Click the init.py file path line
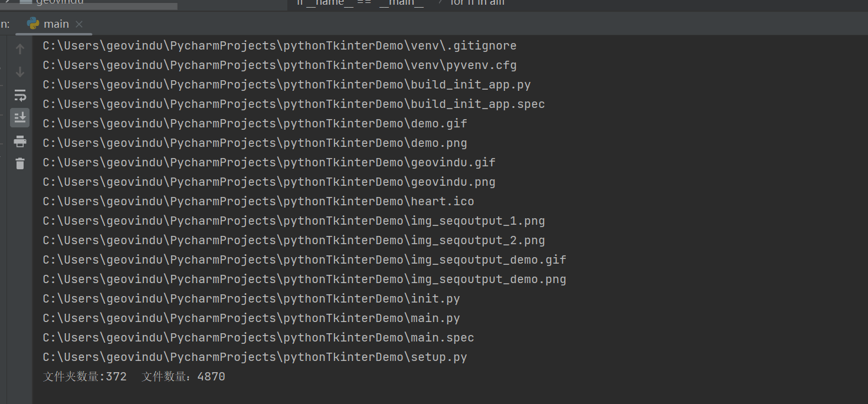868x404 pixels. click(251, 299)
